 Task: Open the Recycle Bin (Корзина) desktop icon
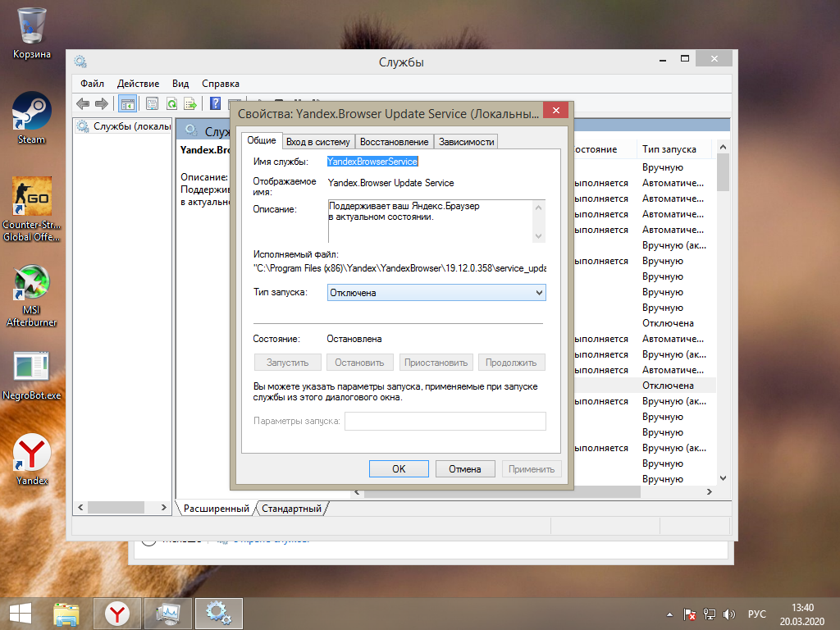(32, 33)
